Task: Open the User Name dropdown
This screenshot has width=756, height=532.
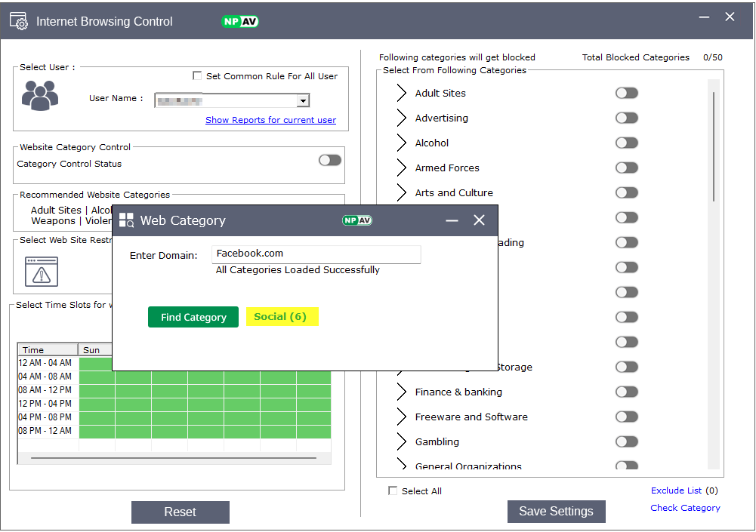Action: (303, 100)
